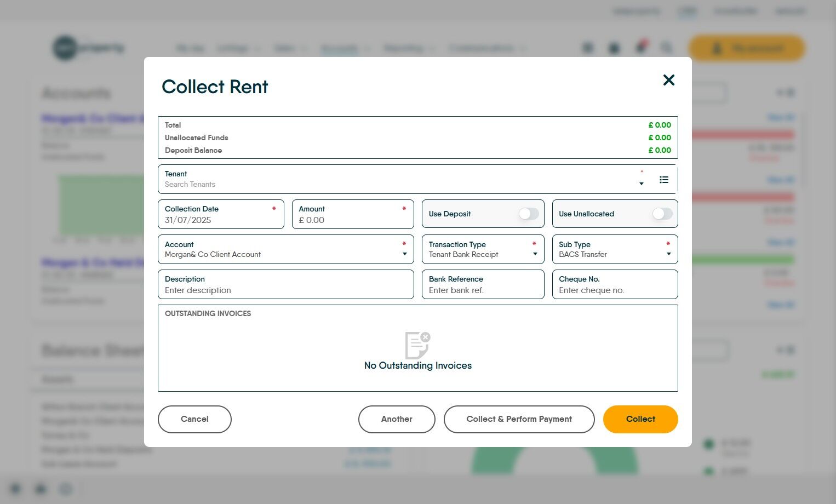Cancel the rent collection

(194, 419)
